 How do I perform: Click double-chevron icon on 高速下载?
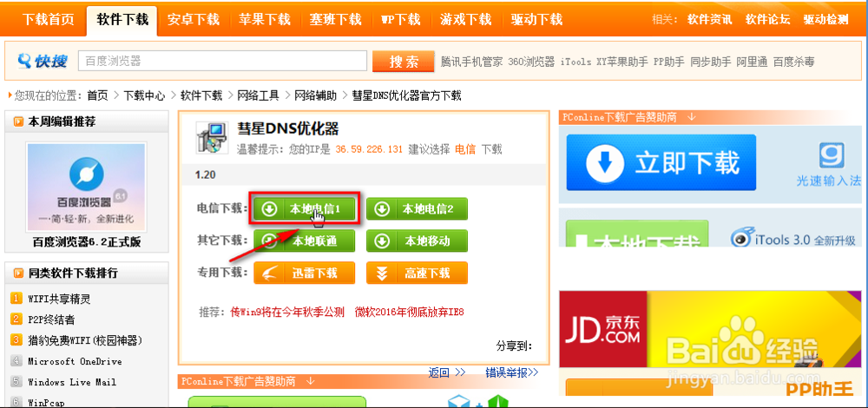point(381,273)
